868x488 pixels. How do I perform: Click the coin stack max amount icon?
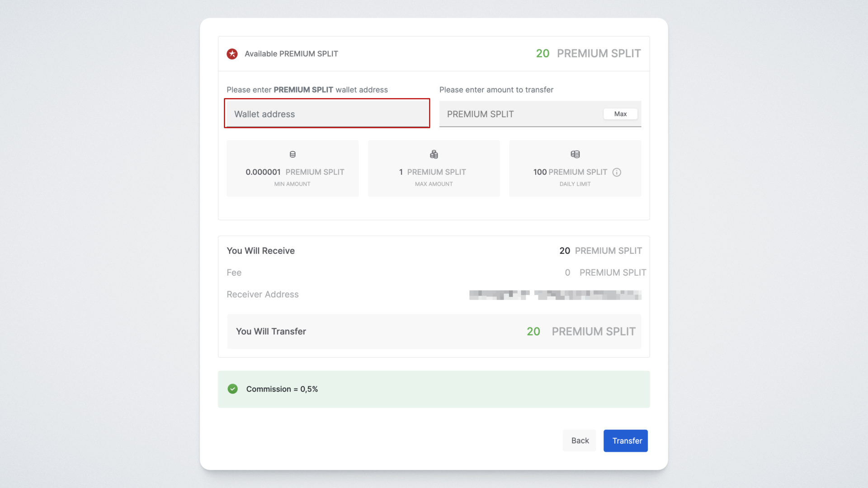[434, 155]
